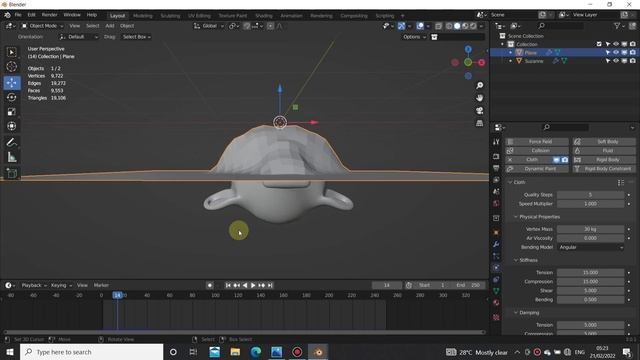Open Global transform orientation dropdown
This screenshot has width=640, height=360.
click(209, 26)
